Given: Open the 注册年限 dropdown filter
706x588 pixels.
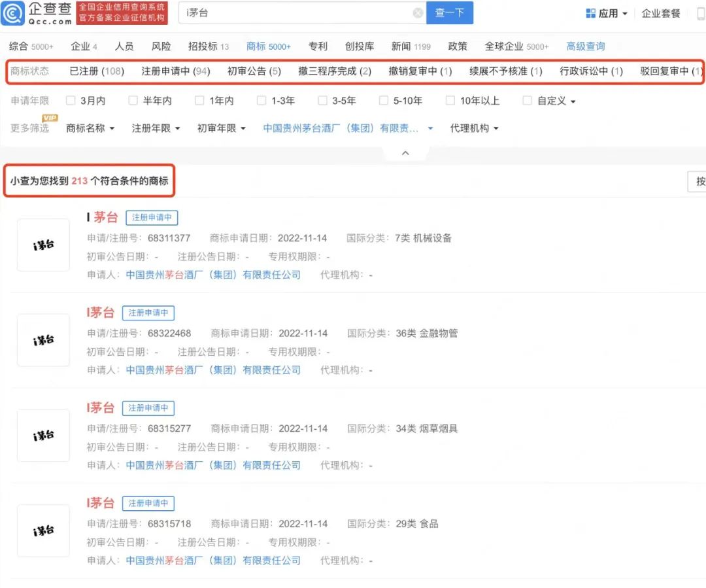Looking at the screenshot, I should 156,128.
